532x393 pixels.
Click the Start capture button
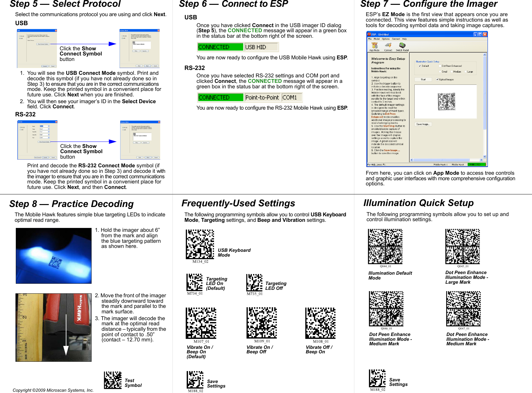(x=423, y=79)
